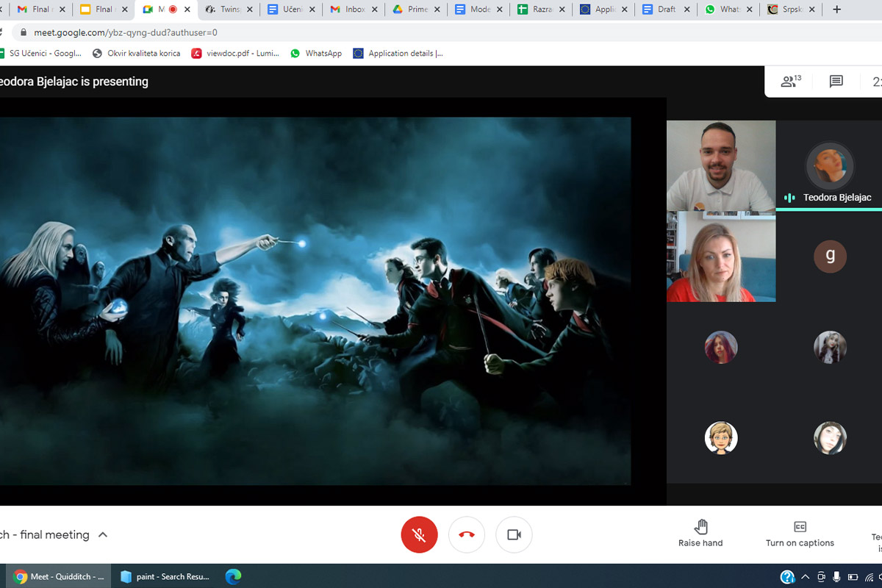
Task: Turn on captions
Action: point(800,534)
